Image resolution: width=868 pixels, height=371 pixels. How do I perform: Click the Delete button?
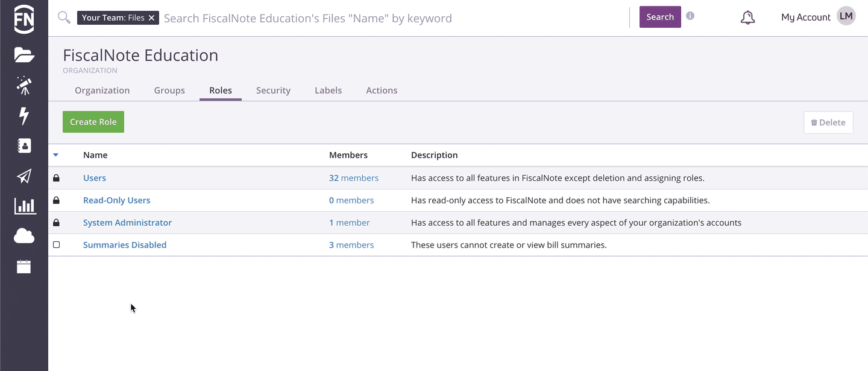click(x=828, y=122)
